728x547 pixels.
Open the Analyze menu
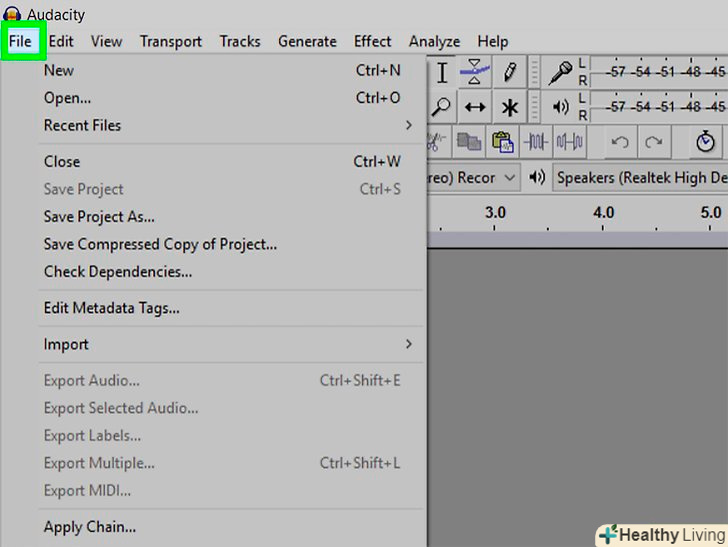pyautogui.click(x=434, y=41)
